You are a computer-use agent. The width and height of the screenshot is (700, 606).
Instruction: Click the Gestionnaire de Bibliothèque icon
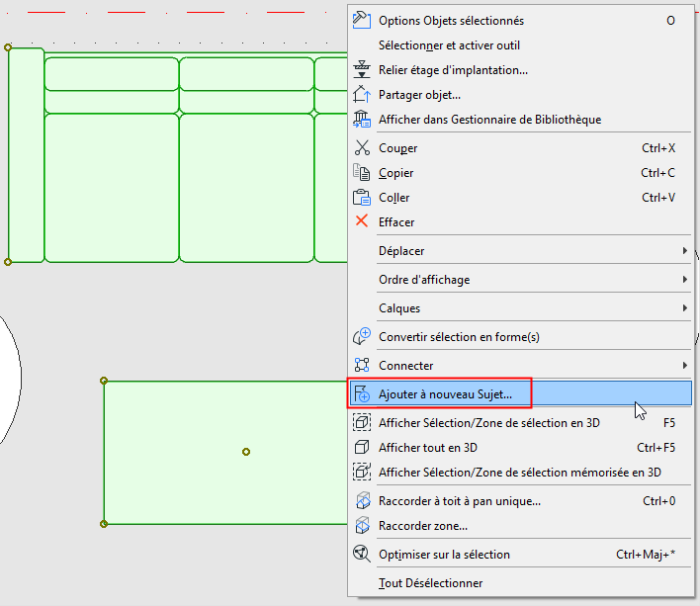coord(362,120)
